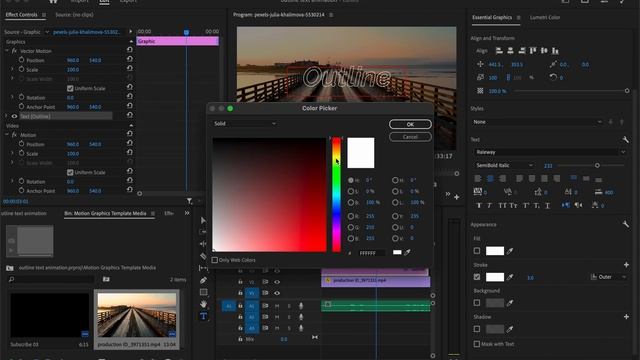Click the eyedropper in Color Picker dialog
The image size is (640, 360).
click(x=407, y=253)
